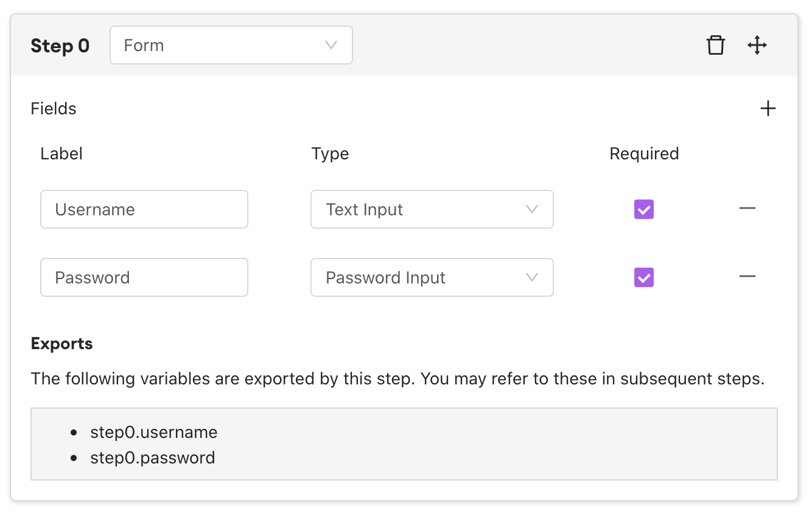Open the Password Input type dropdown

[x=432, y=278]
